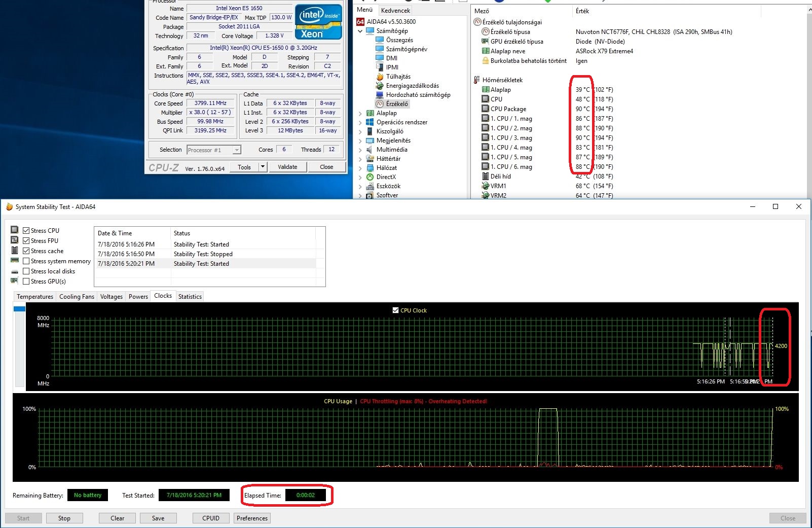Open the Összegzés summary page icon
812x528 pixels.
[x=380, y=40]
